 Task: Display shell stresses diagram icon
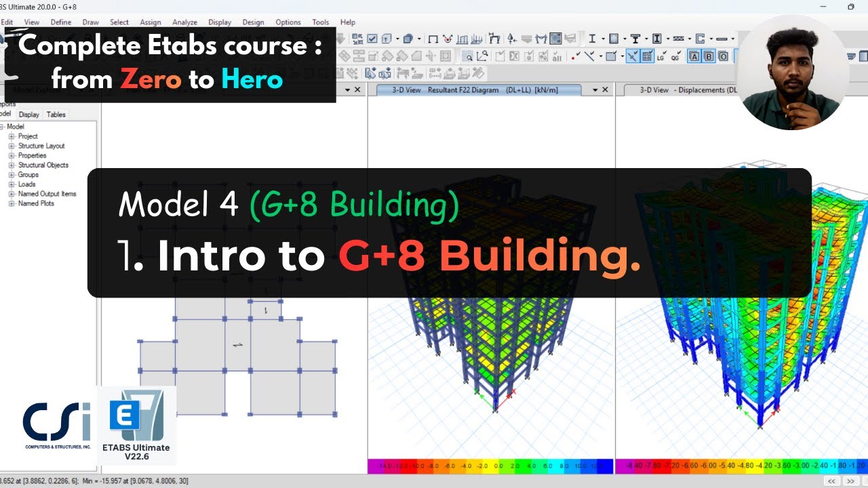(477, 39)
